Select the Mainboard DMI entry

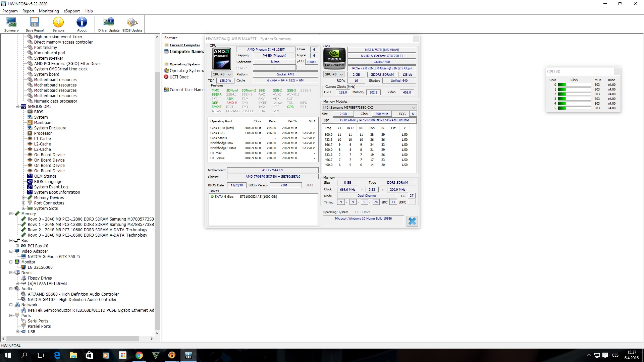[43, 123]
